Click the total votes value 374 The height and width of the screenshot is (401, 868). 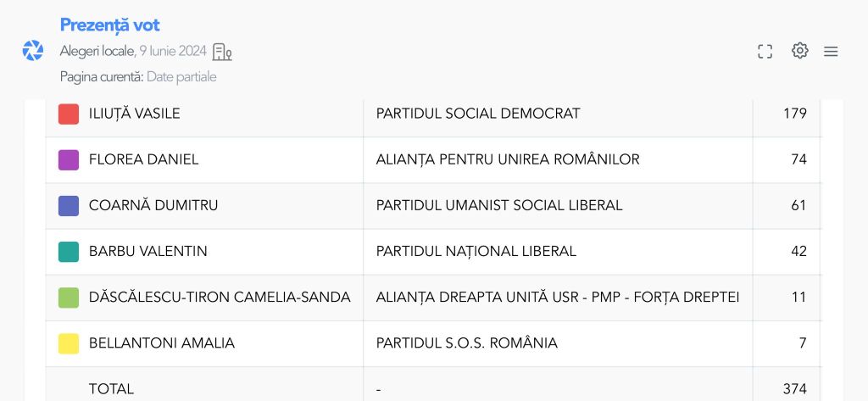click(x=794, y=389)
